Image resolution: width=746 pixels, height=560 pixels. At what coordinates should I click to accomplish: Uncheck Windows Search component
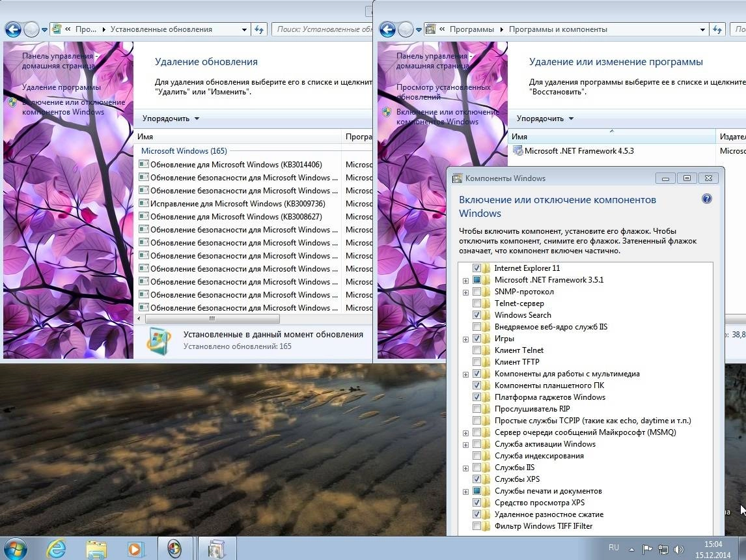tap(477, 315)
